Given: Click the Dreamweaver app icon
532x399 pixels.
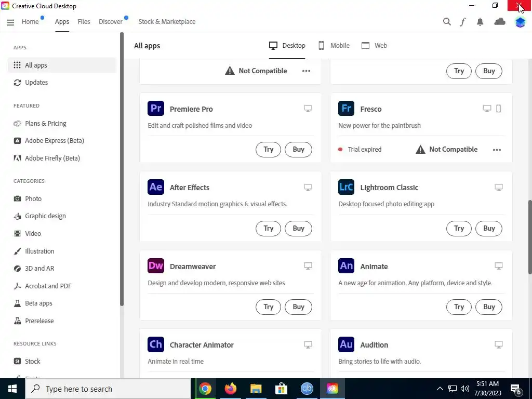Looking at the screenshot, I should (156, 265).
